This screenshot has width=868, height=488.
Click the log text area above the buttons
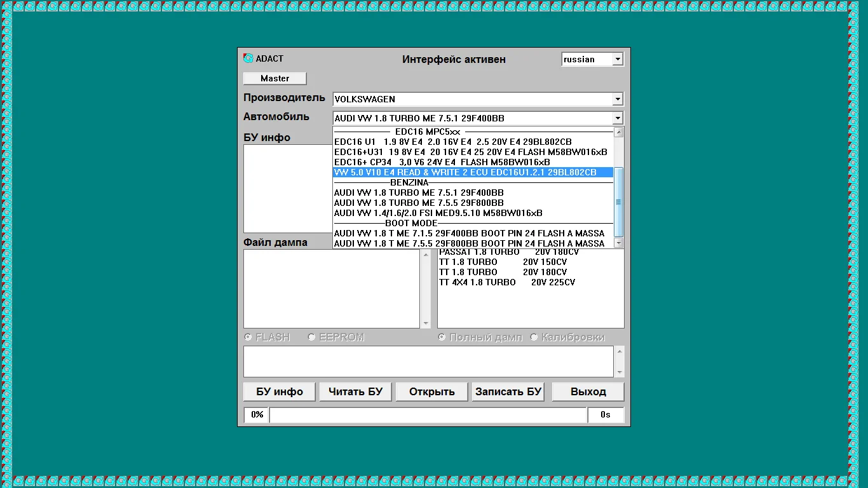click(429, 362)
